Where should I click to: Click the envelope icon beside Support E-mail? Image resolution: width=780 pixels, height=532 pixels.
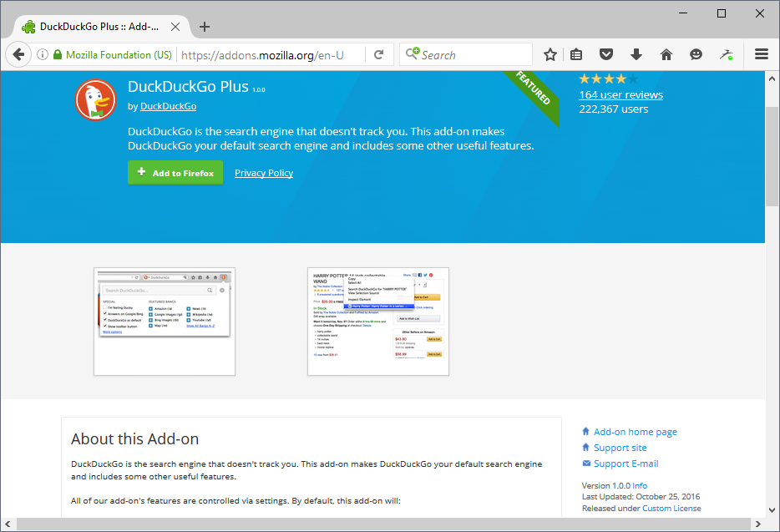[586, 464]
